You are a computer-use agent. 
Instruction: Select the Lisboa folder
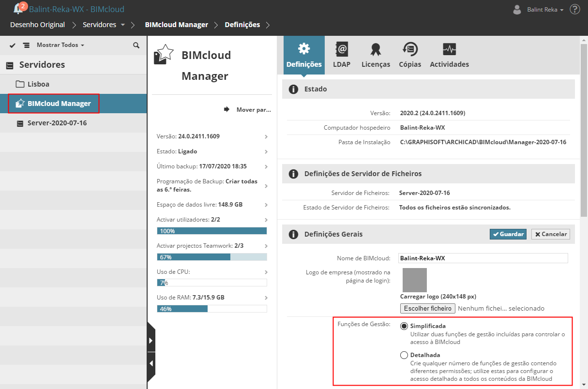(73, 84)
